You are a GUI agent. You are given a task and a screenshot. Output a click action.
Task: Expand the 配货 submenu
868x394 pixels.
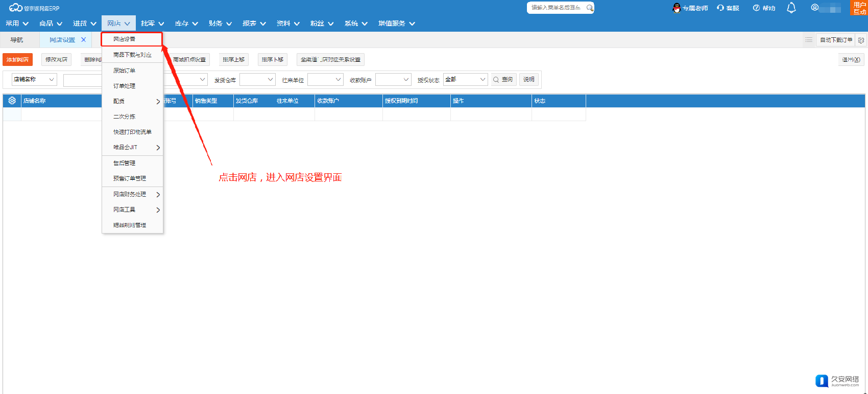(158, 101)
